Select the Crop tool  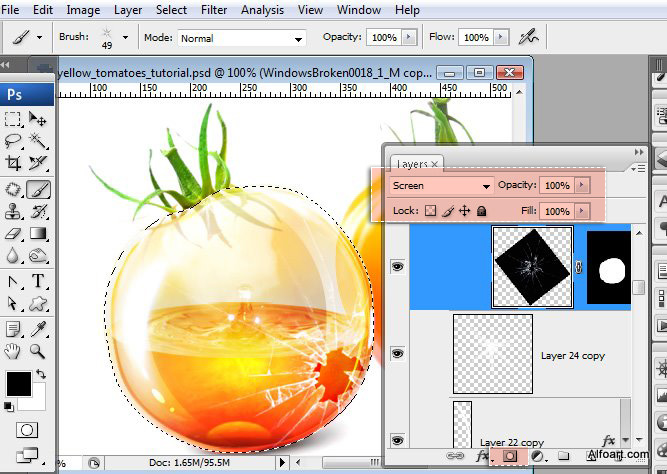click(14, 163)
